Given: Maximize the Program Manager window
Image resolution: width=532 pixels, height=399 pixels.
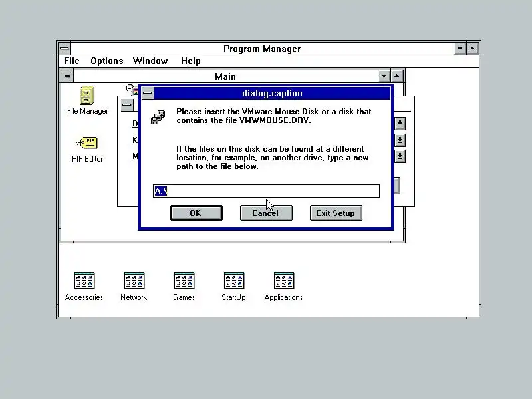Looking at the screenshot, I should [x=473, y=49].
